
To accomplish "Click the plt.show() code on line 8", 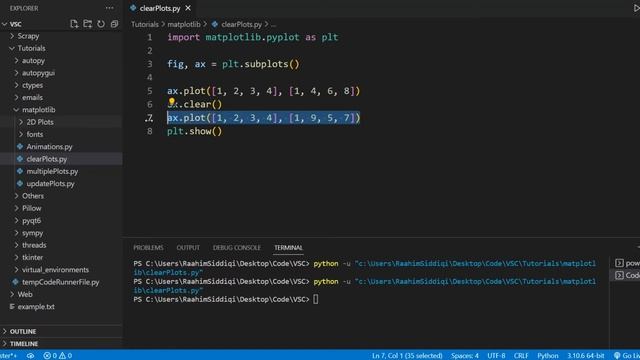I will [x=194, y=131].
